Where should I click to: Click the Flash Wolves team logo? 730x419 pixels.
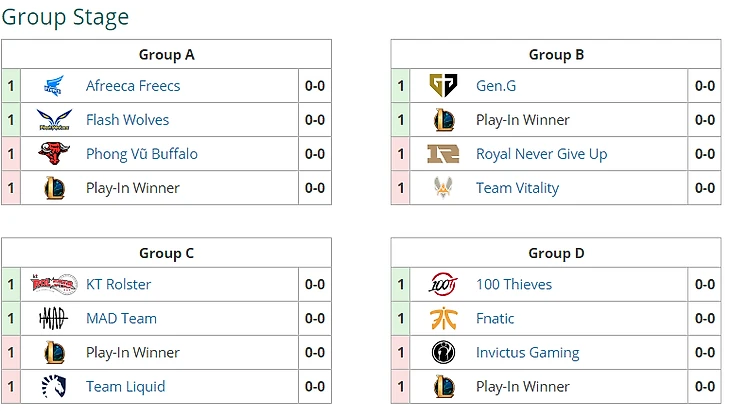coord(54,120)
